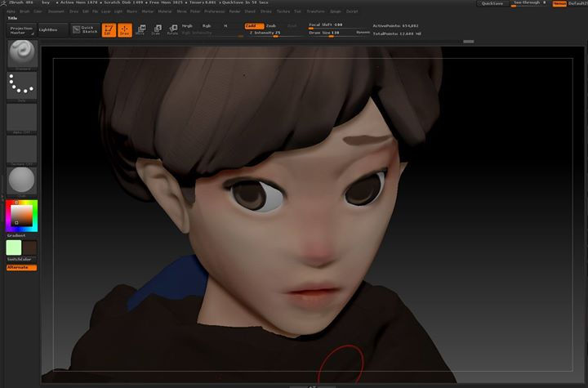Open the Zplugin menu
This screenshot has width=588, height=388.
[336, 11]
